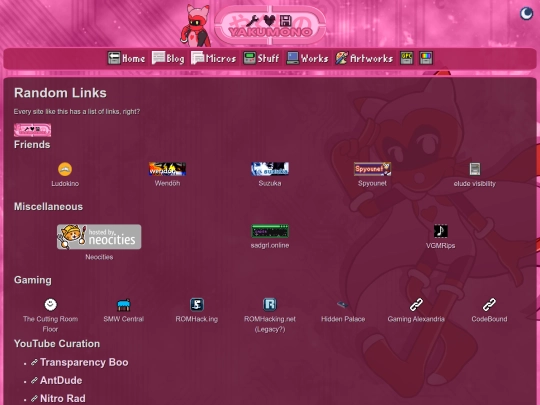Screen dimensions: 540x405
Task: Click the SMW Central label
Action: [x=124, y=319]
